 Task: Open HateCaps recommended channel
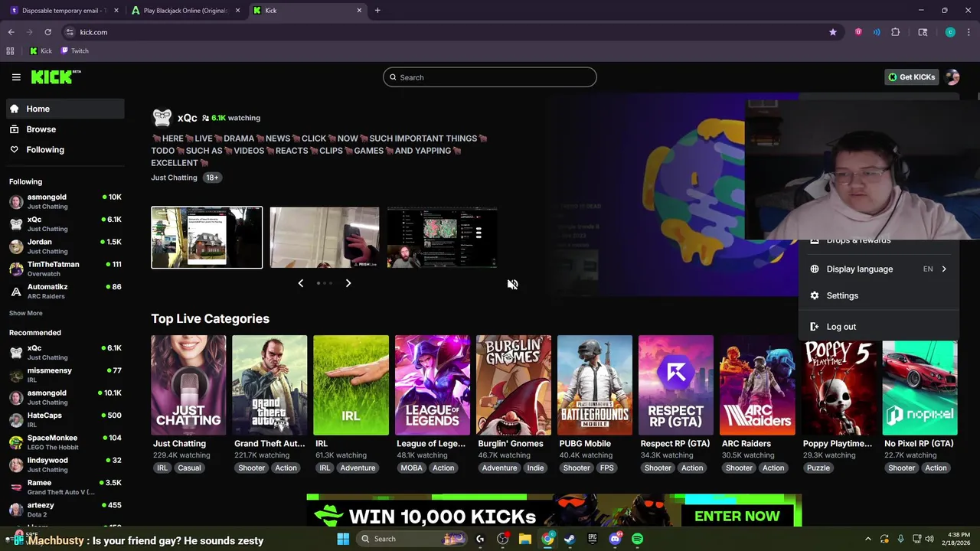click(x=65, y=419)
